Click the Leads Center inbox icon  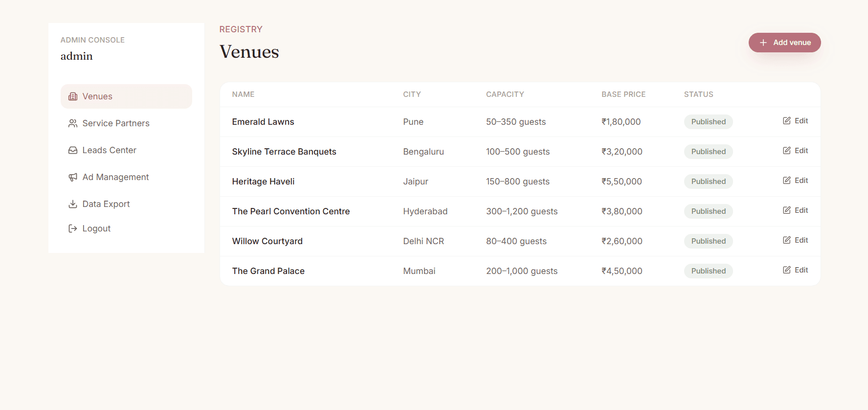[x=73, y=150]
